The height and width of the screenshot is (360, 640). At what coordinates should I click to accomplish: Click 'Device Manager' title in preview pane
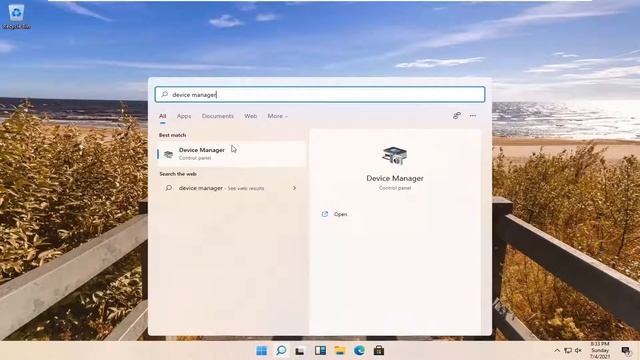tap(395, 178)
